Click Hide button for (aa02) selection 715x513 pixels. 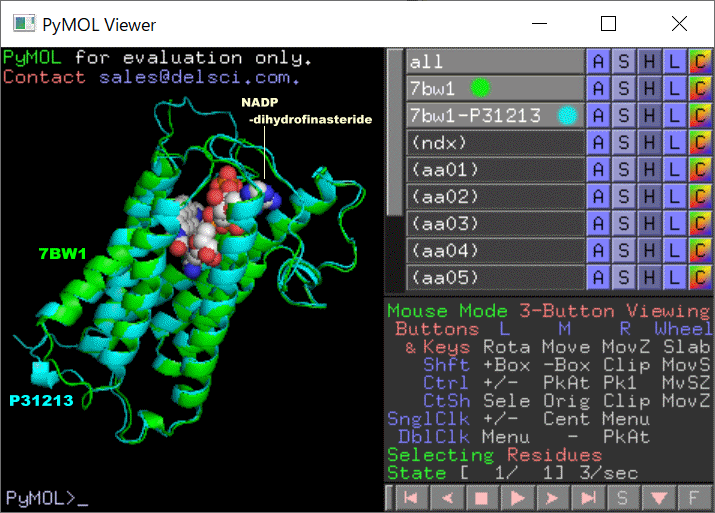click(x=649, y=196)
